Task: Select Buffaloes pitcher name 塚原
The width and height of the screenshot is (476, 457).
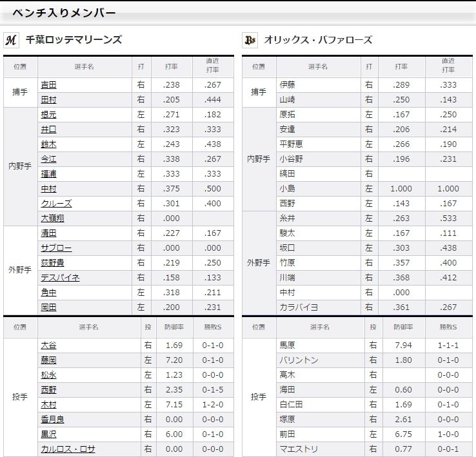Action: (287, 420)
